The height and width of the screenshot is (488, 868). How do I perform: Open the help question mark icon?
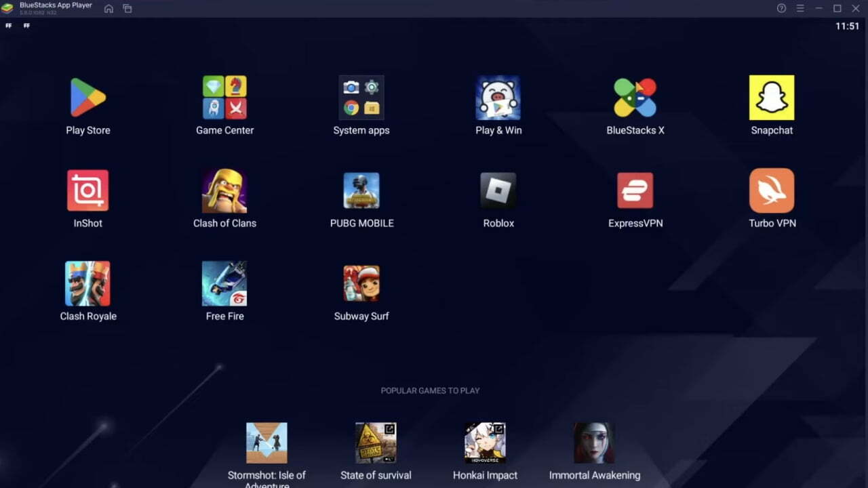[x=781, y=8]
